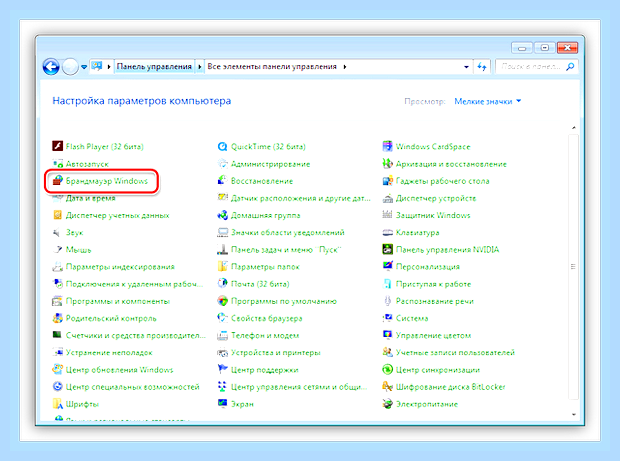Click the Панель управления breadcrumb
This screenshot has height=461, width=620.
pyautogui.click(x=154, y=66)
